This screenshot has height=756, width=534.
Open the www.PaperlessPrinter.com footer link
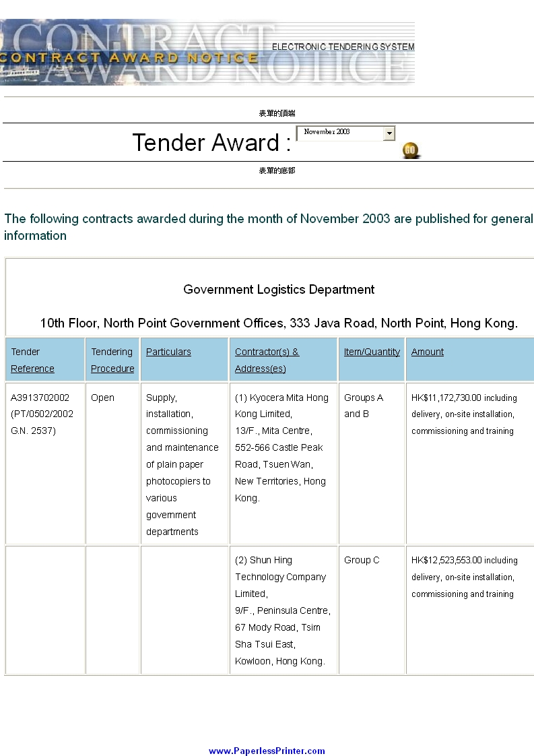267,750
